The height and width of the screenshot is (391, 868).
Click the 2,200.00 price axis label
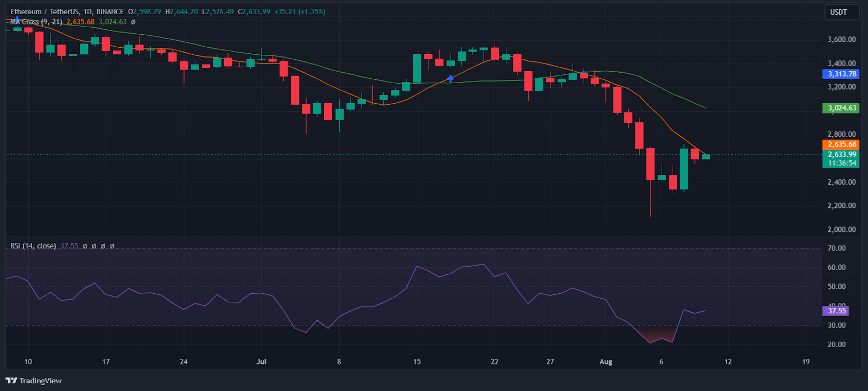(841, 206)
